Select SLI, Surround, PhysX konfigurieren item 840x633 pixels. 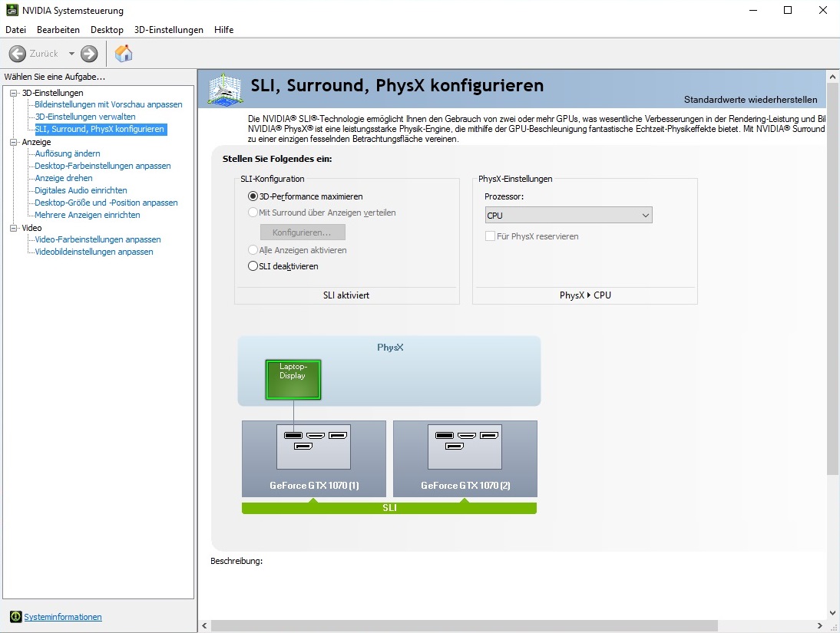coord(100,129)
